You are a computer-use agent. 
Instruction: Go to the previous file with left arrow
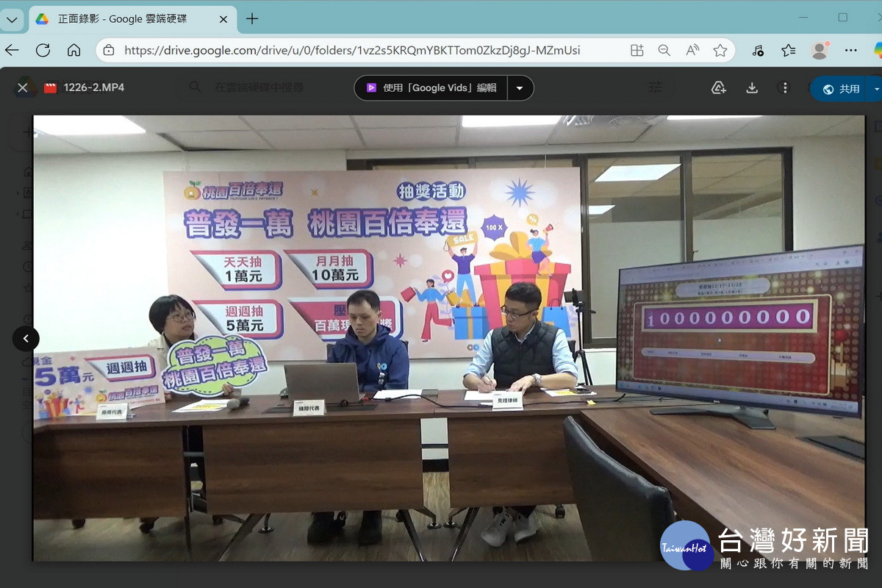[x=26, y=338]
